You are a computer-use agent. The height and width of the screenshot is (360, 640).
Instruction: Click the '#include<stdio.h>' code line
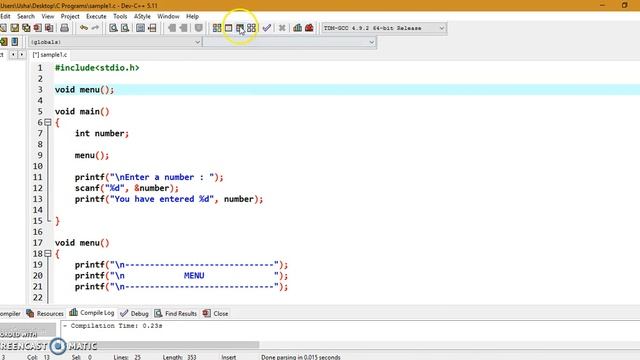[x=97, y=68]
